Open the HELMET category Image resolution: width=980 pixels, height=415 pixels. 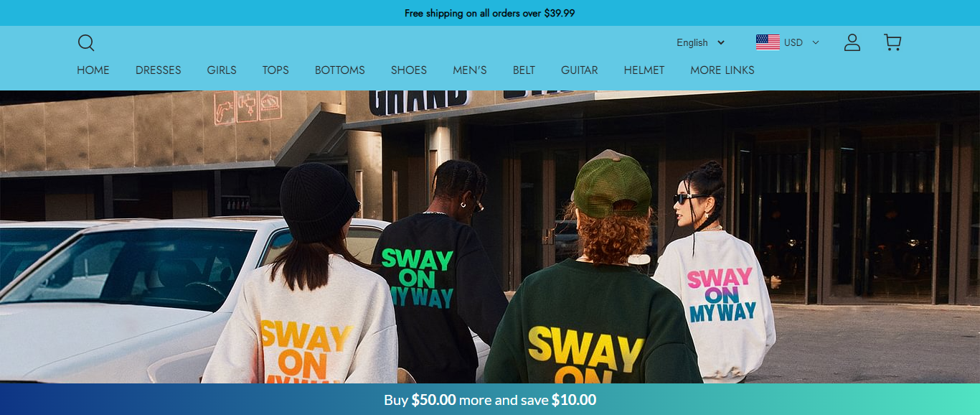[x=644, y=70]
